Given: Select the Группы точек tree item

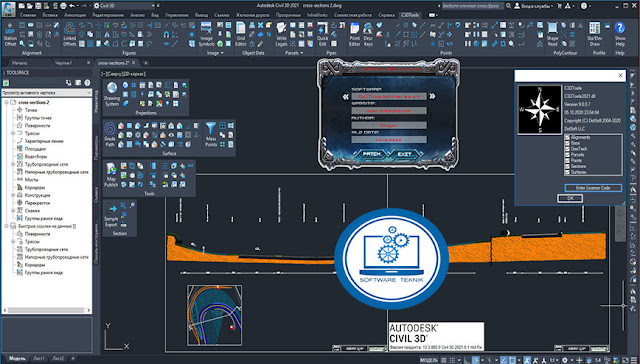Looking at the screenshot, I should (x=38, y=118).
